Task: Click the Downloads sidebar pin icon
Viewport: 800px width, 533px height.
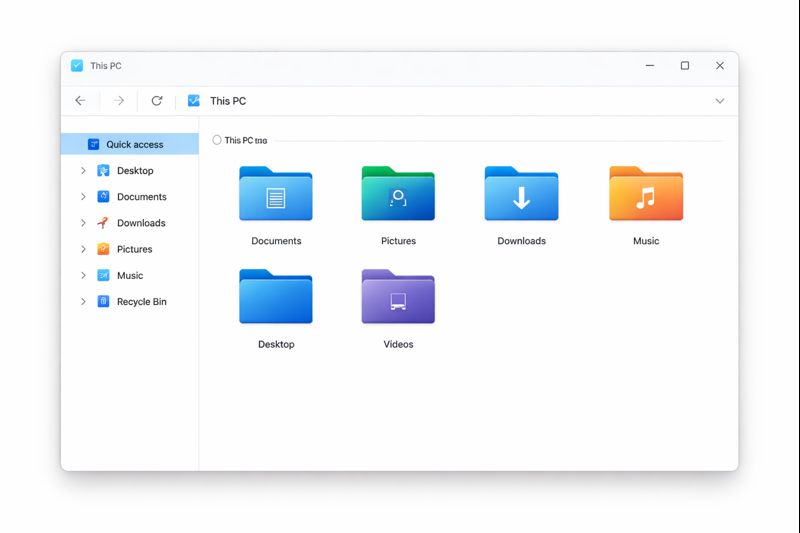Action: coord(103,222)
